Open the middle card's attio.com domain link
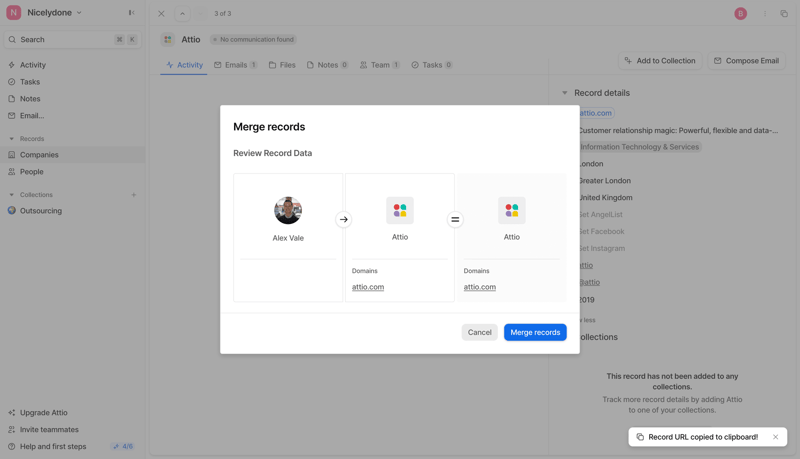This screenshot has height=459, width=800. click(368, 287)
